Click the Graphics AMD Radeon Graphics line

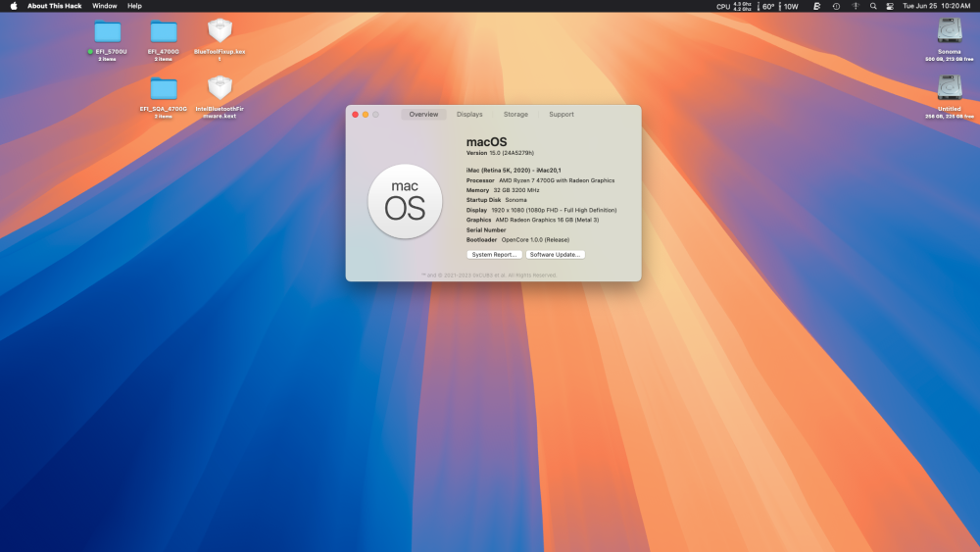(532, 220)
